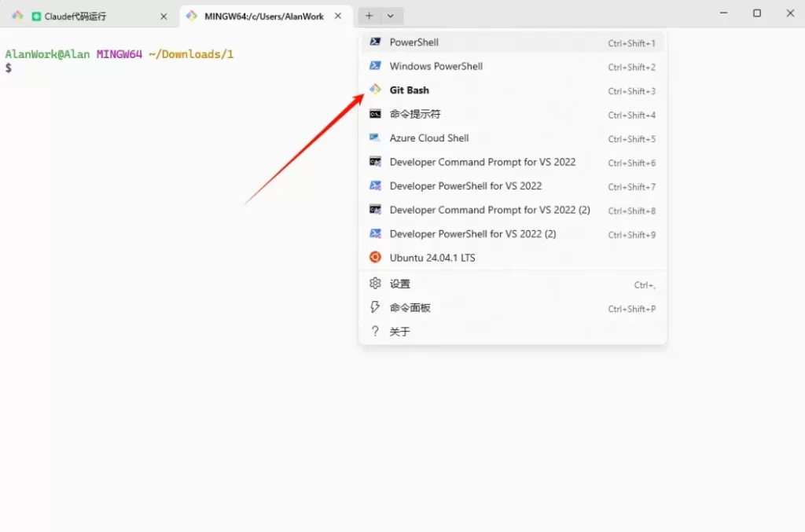Click the ~/Downloads/1 path text
The image size is (805, 532).
191,54
